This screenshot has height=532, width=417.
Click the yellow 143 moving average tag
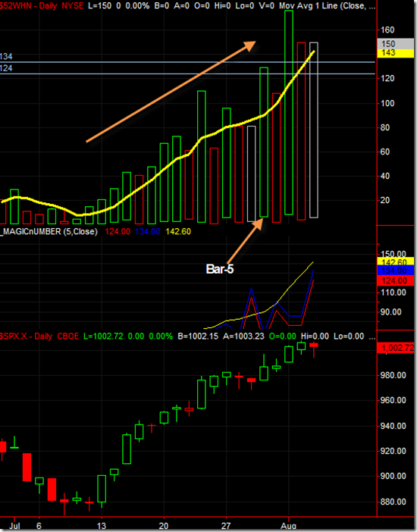[395, 53]
